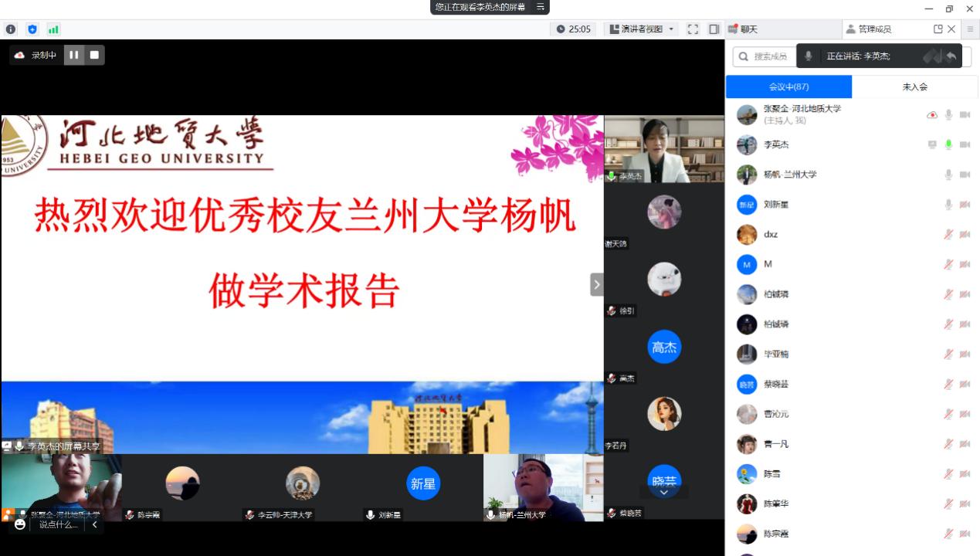
Task: Click the blue security shield icon
Action: (32, 29)
